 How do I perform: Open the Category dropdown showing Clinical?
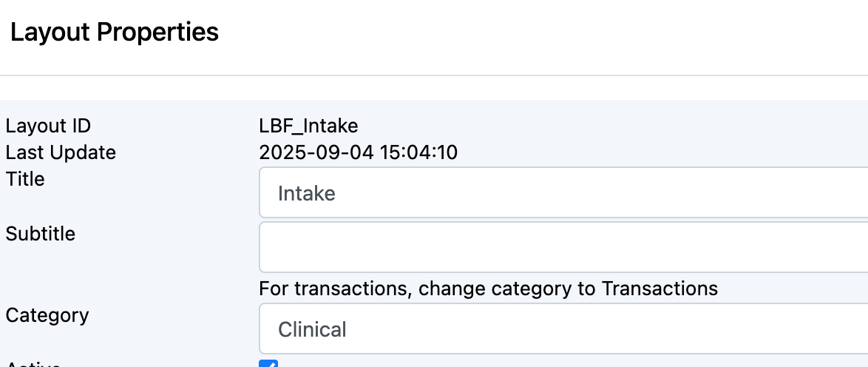[562, 329]
